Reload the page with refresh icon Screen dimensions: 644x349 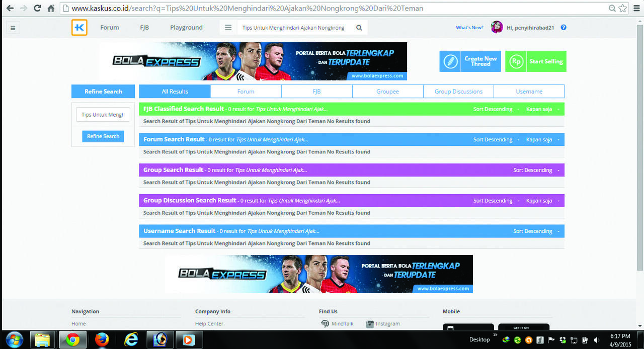tap(37, 8)
